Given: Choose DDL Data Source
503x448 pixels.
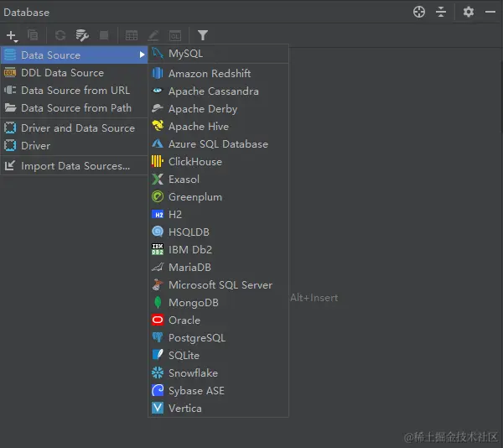Looking at the screenshot, I should 74,73.
